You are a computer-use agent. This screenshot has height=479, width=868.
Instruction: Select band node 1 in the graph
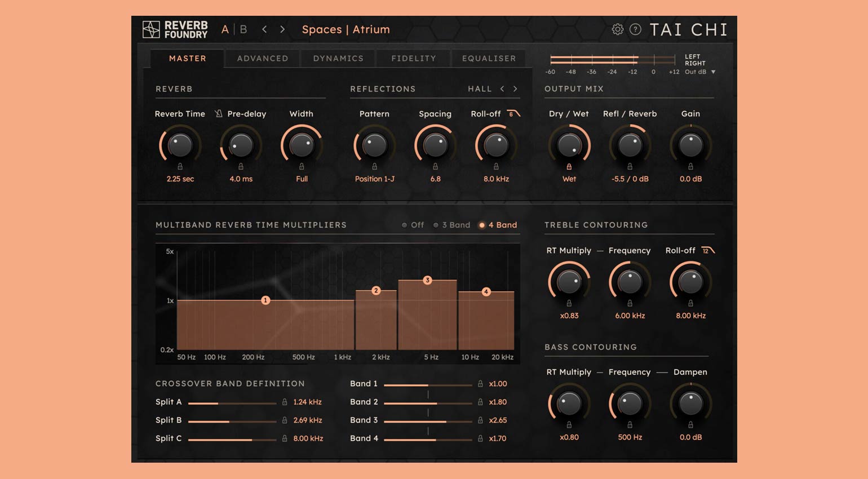tap(265, 300)
